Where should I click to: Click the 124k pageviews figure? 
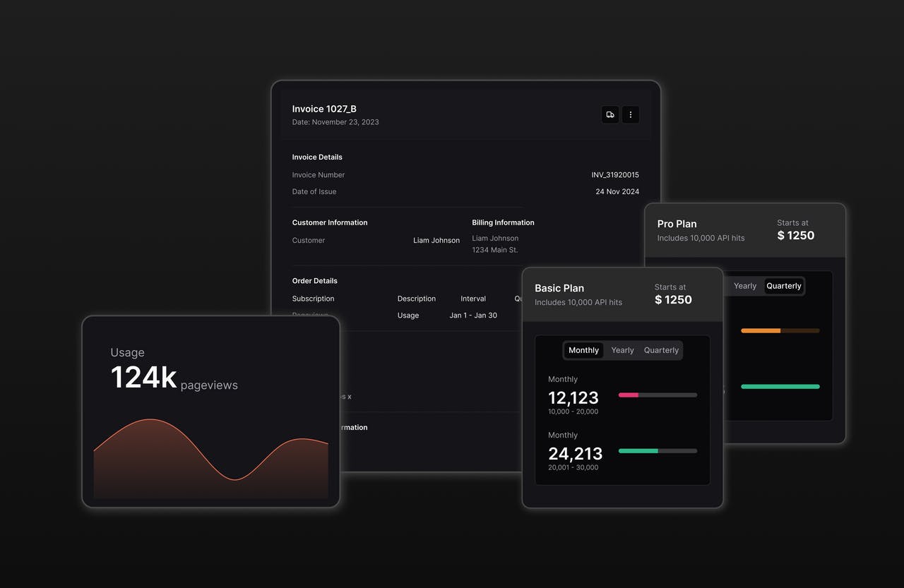[174, 378]
